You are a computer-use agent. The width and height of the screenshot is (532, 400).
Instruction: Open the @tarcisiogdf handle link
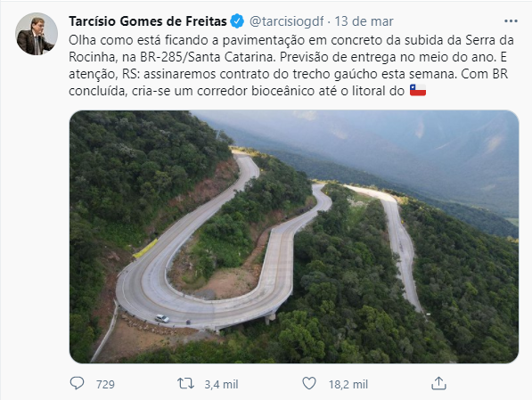point(286,21)
